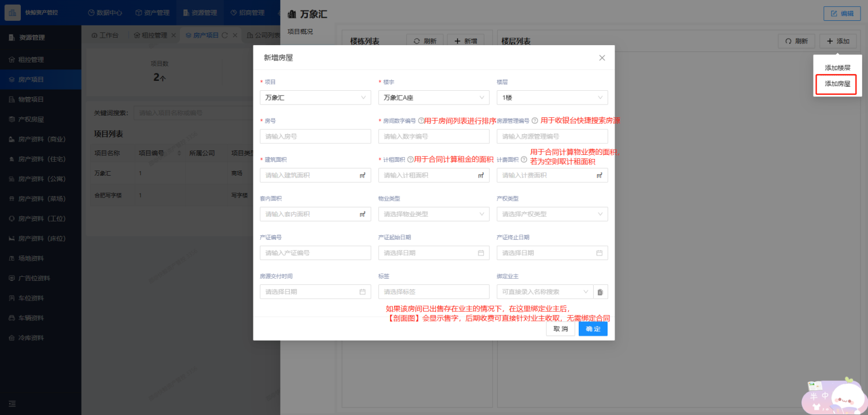Screen dimensions: 868x415
Task: Open the 数据中心 top navigation item
Action: pos(105,13)
